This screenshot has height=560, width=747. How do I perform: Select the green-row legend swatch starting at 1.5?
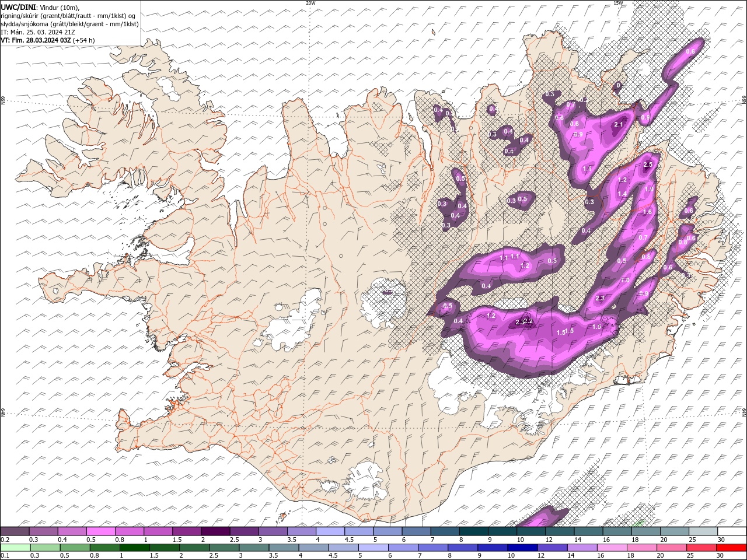pyautogui.click(x=164, y=548)
